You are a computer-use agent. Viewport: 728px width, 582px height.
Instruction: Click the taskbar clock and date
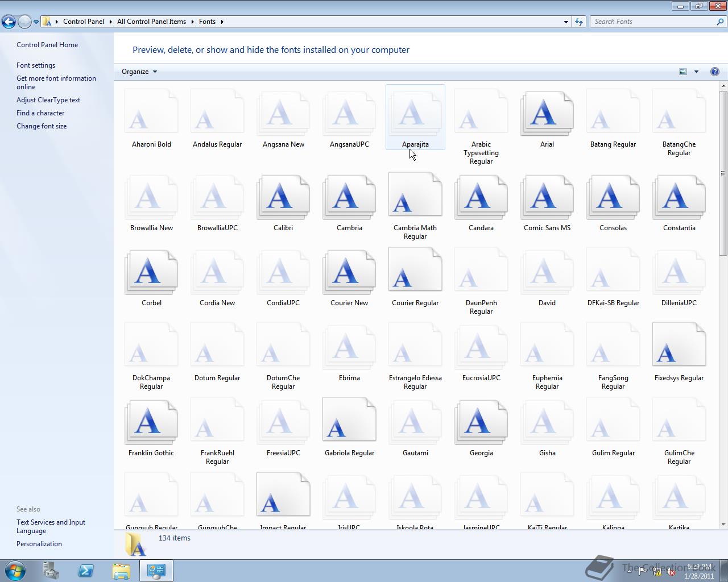tap(700, 571)
